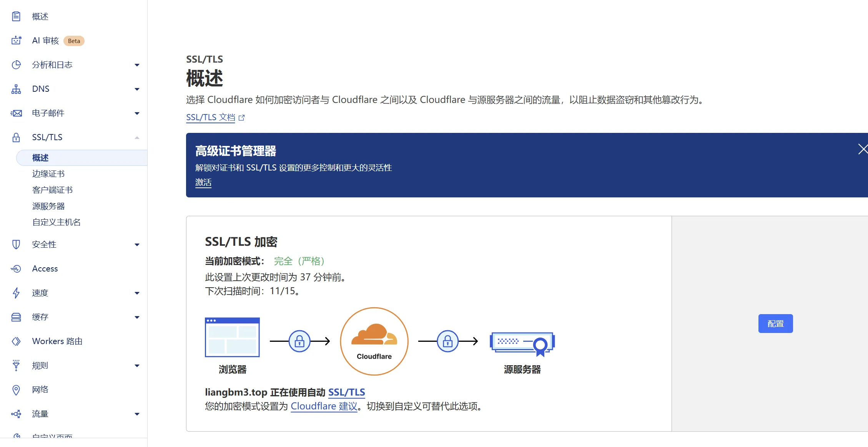Switch to 边缘证书 page
Screen dimensions: 868x447
point(48,173)
